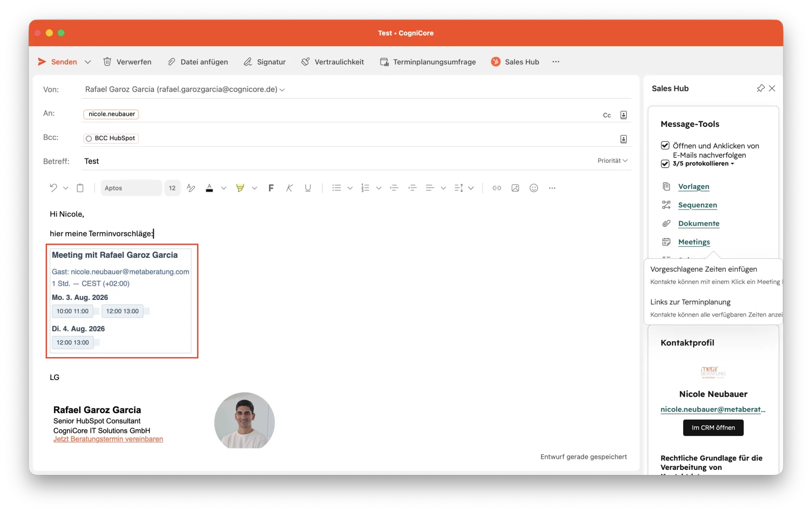Insert a hyperlink
This screenshot has width=812, height=513.
coord(497,188)
